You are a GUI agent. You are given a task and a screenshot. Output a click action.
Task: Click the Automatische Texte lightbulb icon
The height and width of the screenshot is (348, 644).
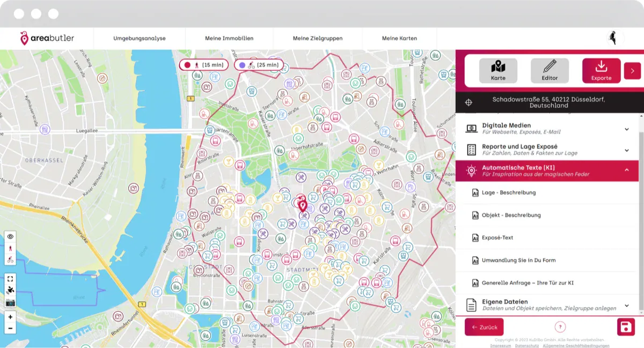click(471, 171)
